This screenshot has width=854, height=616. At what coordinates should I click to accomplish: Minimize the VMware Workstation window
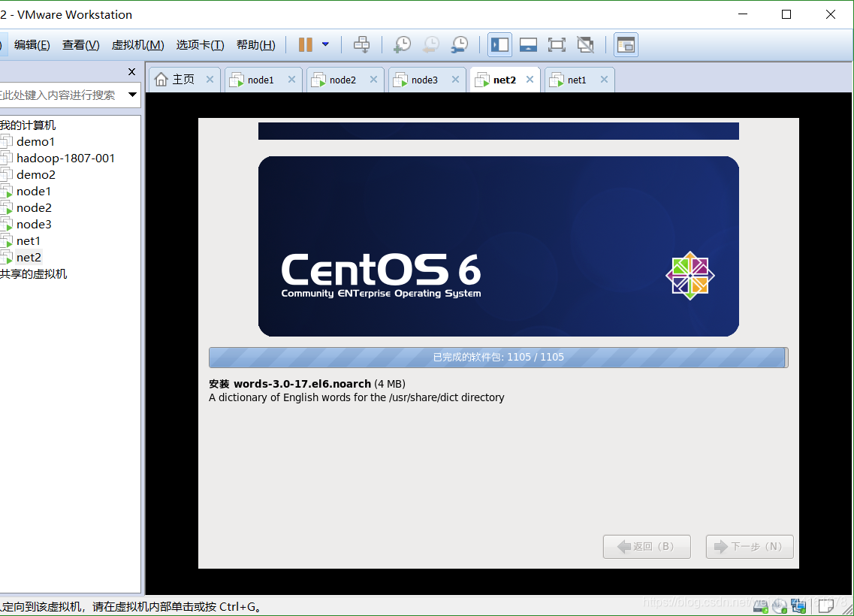tap(743, 14)
